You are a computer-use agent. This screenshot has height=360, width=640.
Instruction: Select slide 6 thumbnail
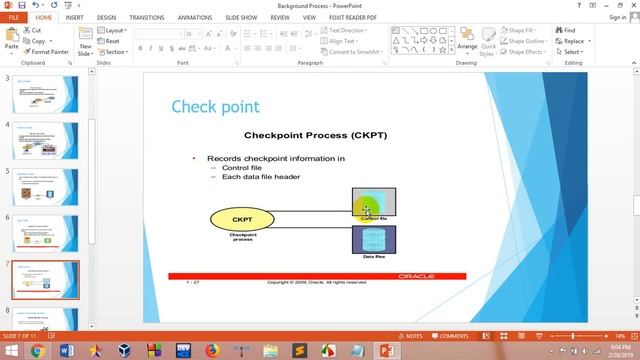(45, 234)
